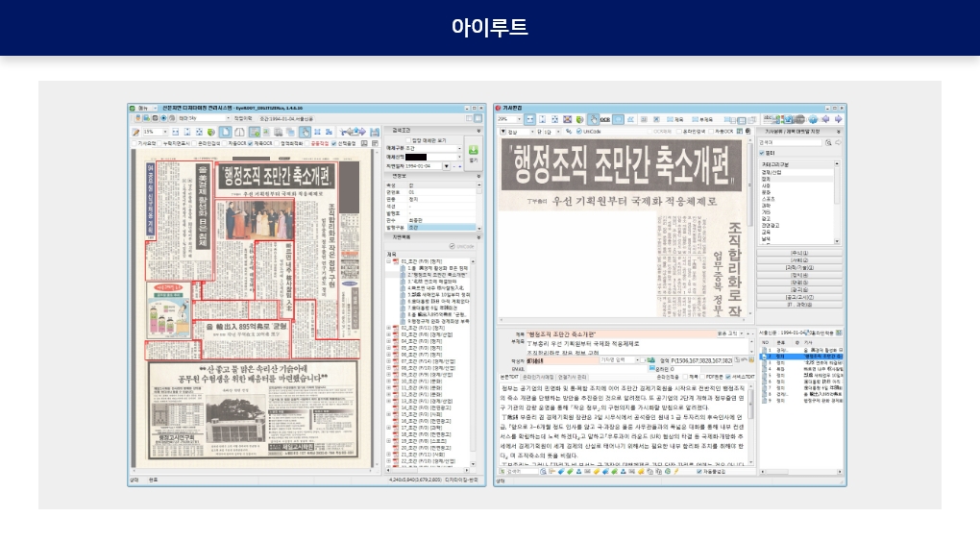Viewport: 980px width, 542px height.
Task: Collapse the 검색조건 panel chevron
Action: pos(479,131)
